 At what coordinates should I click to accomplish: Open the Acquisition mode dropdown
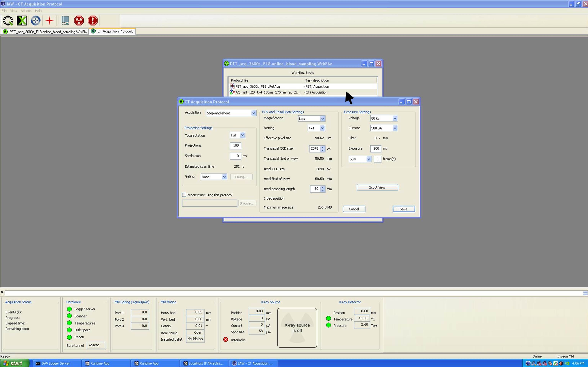coord(253,113)
